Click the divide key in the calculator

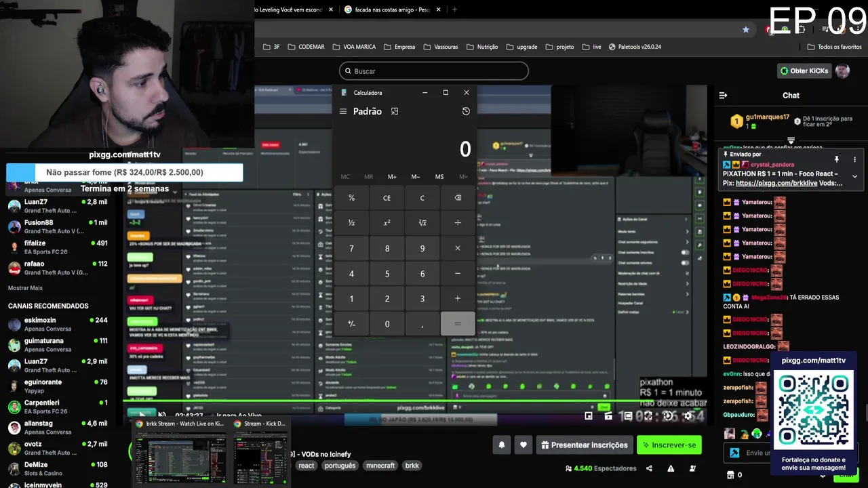point(458,223)
